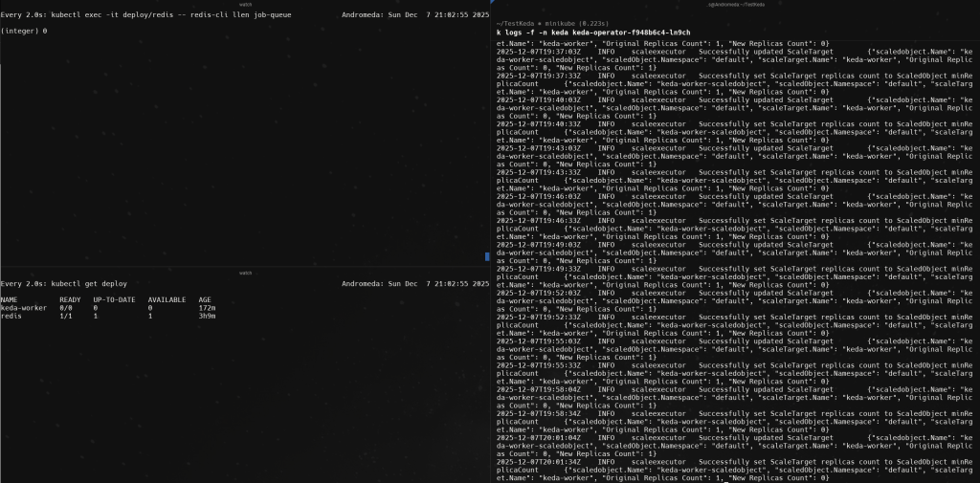Click the AVAILABLE column header
980x483 pixels.
click(x=165, y=300)
